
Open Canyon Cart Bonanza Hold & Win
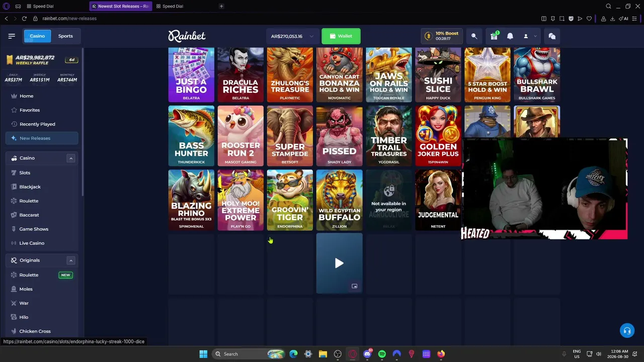tap(339, 75)
